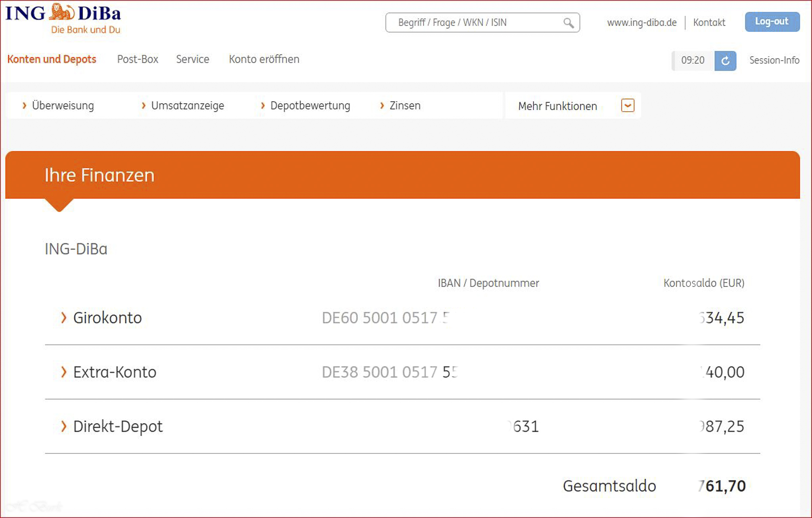
Task: Click the Die Bank und Du tagline
Action: [x=86, y=30]
